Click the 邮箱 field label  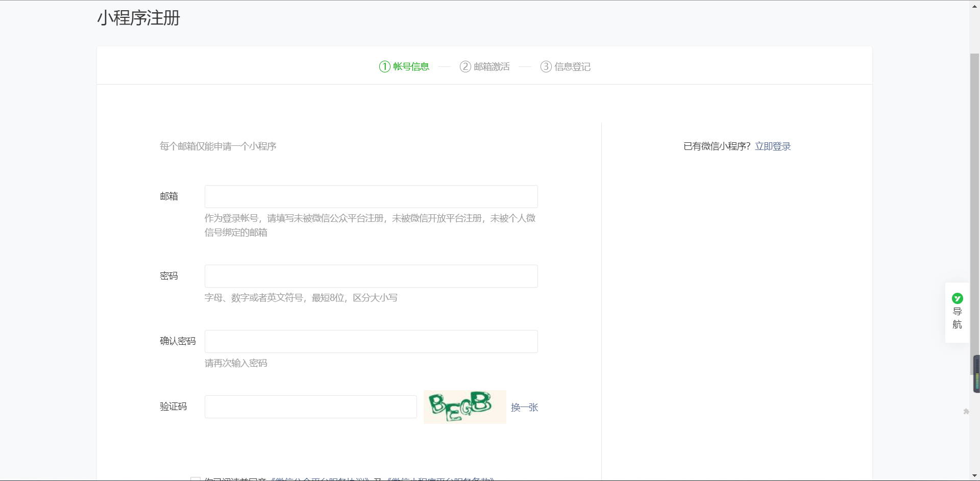point(169,196)
